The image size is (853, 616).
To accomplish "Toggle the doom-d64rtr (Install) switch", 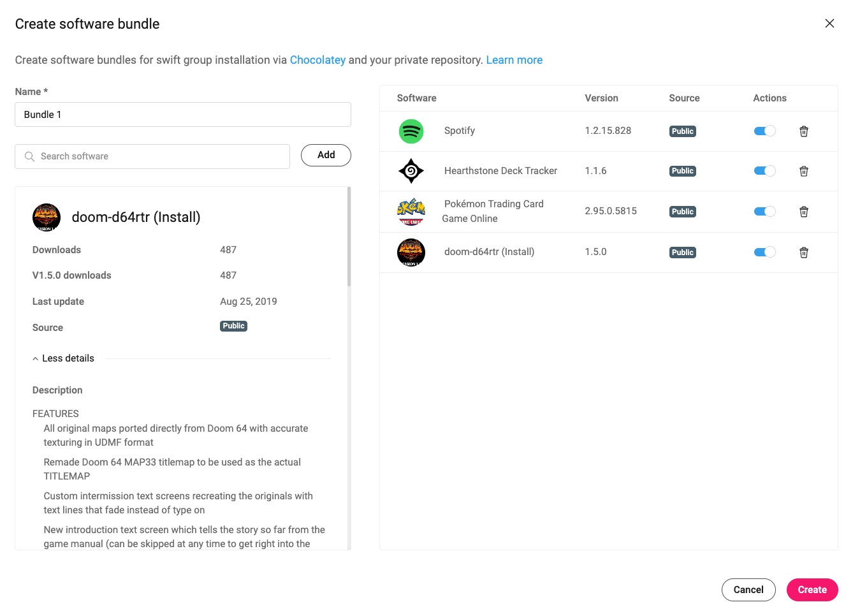I will 764,252.
